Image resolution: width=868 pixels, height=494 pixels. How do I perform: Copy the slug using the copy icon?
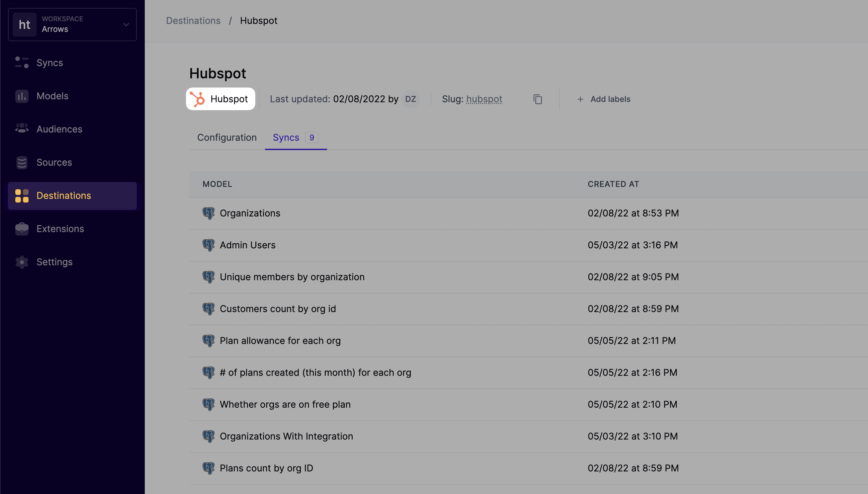click(x=537, y=99)
